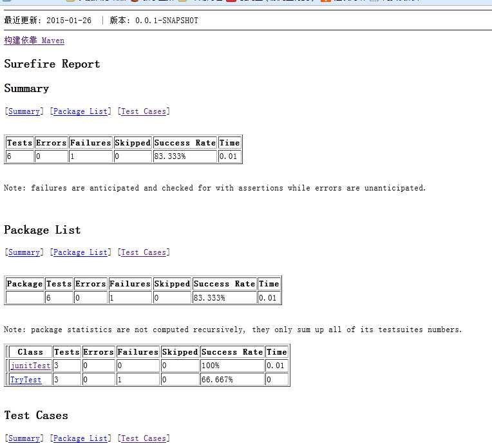The image size is (492, 448).
Task: Click Class column header in class table
Action: 30,352
